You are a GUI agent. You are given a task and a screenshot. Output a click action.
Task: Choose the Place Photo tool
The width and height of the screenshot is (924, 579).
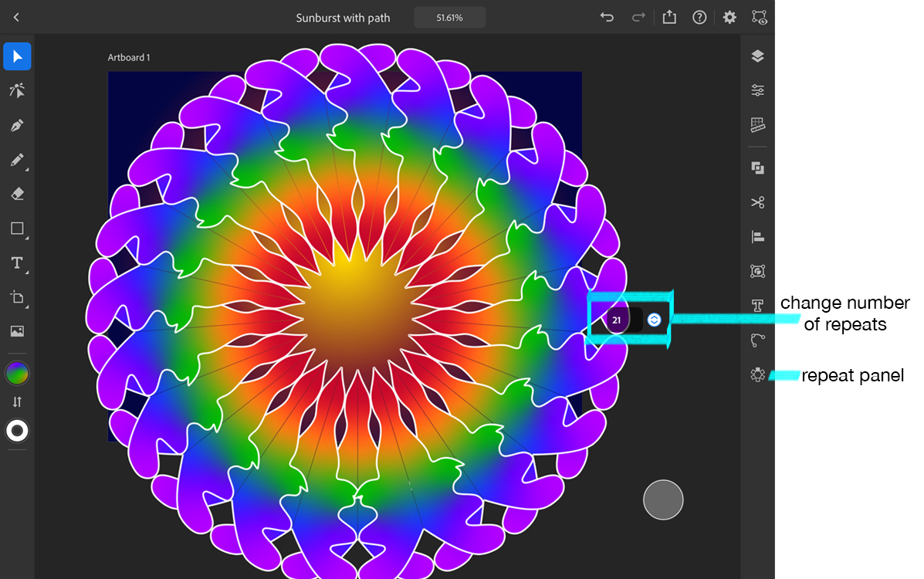coord(17,330)
